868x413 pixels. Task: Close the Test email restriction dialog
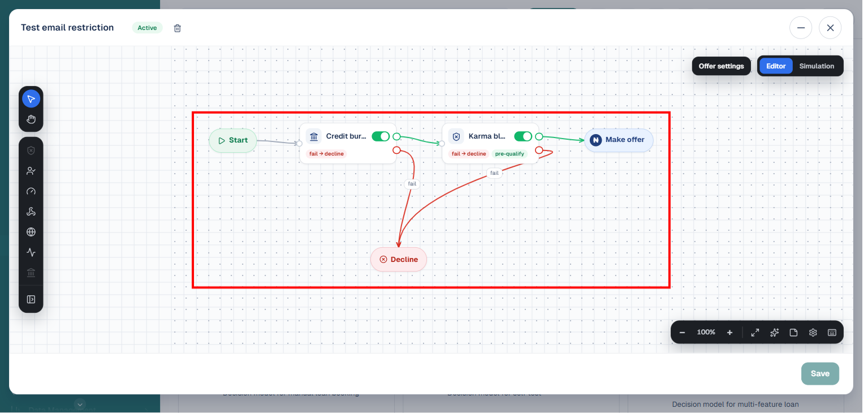830,28
